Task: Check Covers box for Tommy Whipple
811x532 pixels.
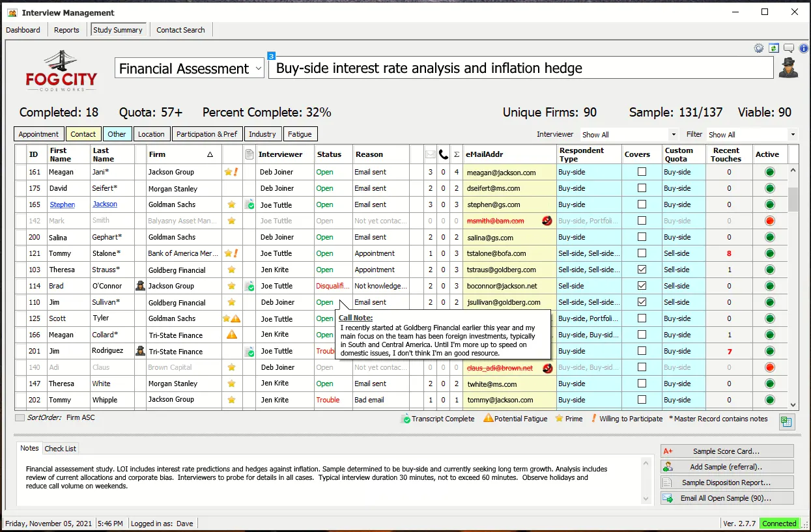Action: coord(642,400)
